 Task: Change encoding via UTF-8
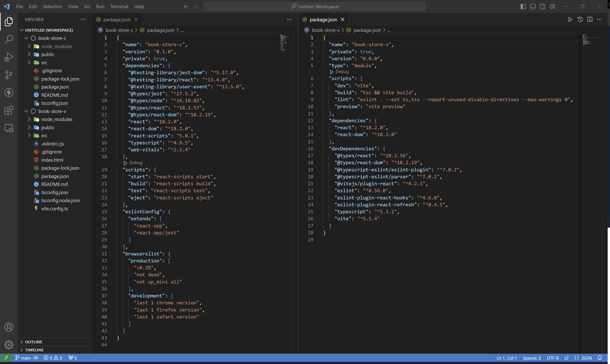pos(552,358)
